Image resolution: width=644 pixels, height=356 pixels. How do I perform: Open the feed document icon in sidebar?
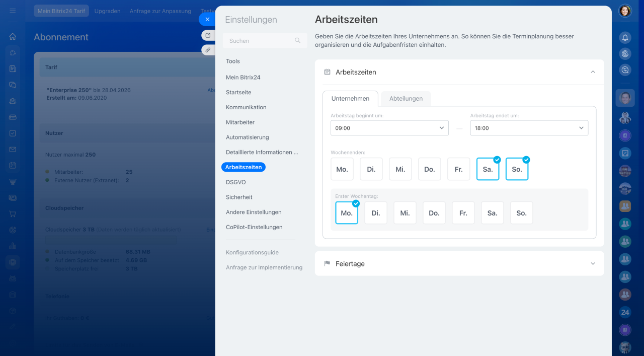click(13, 68)
